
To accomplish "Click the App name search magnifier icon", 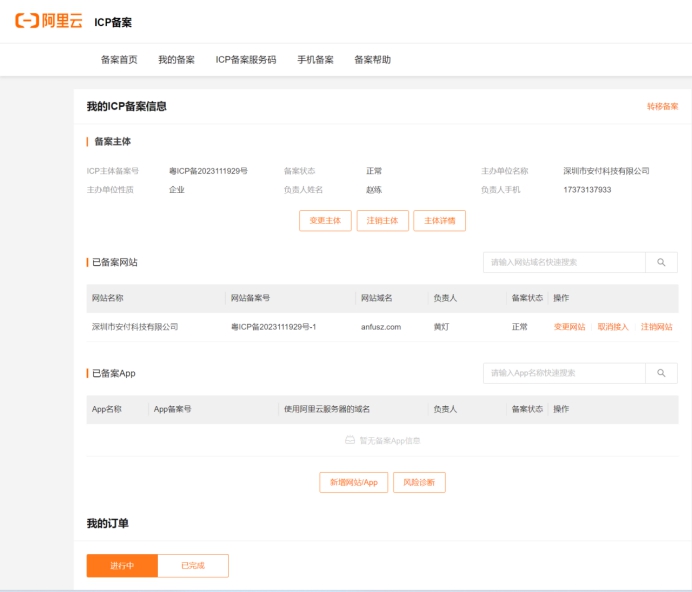I will 661,373.
